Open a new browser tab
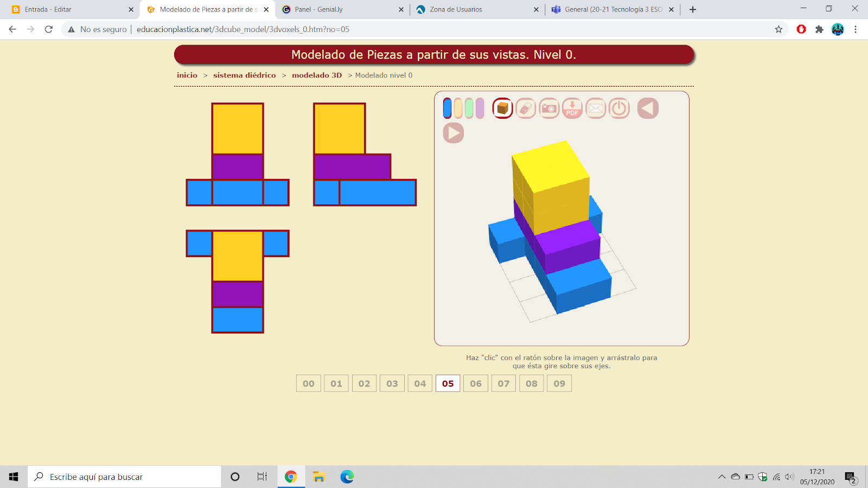Image resolution: width=868 pixels, height=488 pixels. point(693,9)
